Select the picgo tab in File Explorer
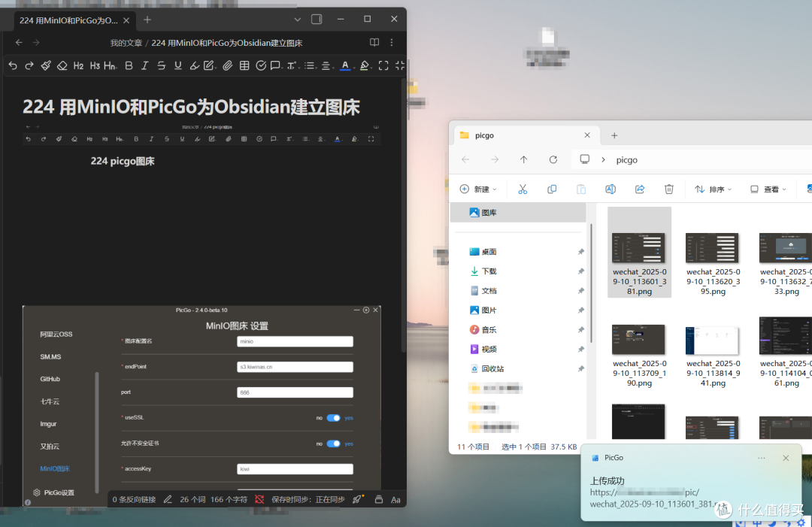 [525, 135]
